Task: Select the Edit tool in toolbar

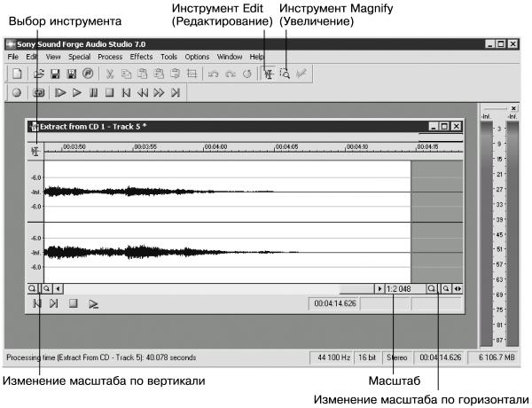Action: pyautogui.click(x=269, y=74)
